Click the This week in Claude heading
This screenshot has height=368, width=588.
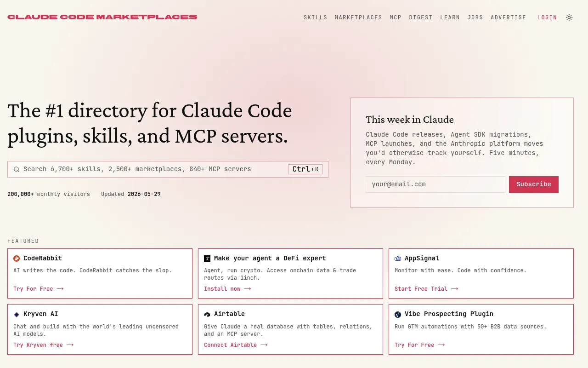pyautogui.click(x=410, y=120)
